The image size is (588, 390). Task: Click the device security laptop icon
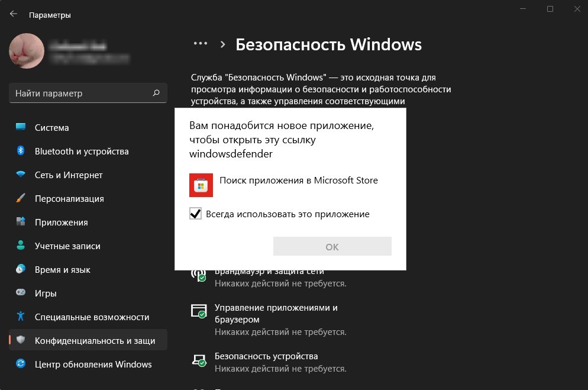(x=199, y=360)
